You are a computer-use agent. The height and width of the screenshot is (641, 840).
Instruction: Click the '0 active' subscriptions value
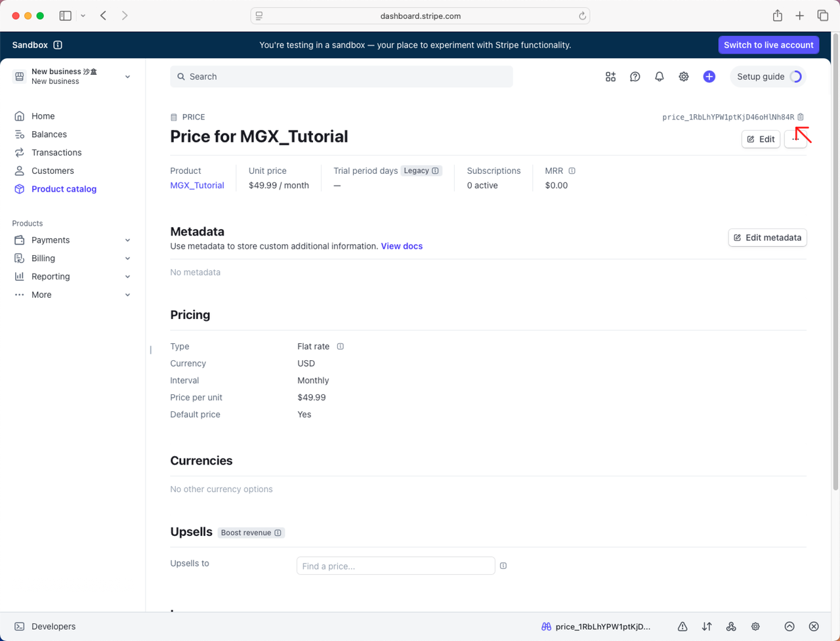(x=482, y=186)
